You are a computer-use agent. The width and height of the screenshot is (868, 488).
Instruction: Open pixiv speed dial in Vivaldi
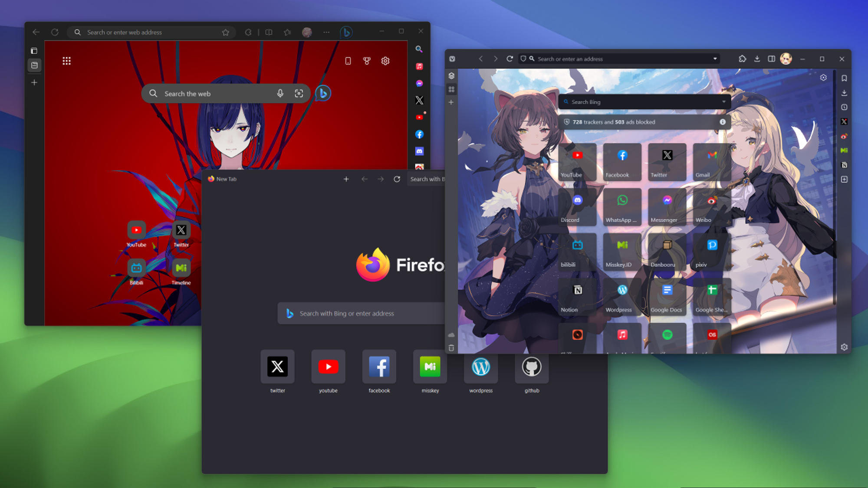coord(712,252)
